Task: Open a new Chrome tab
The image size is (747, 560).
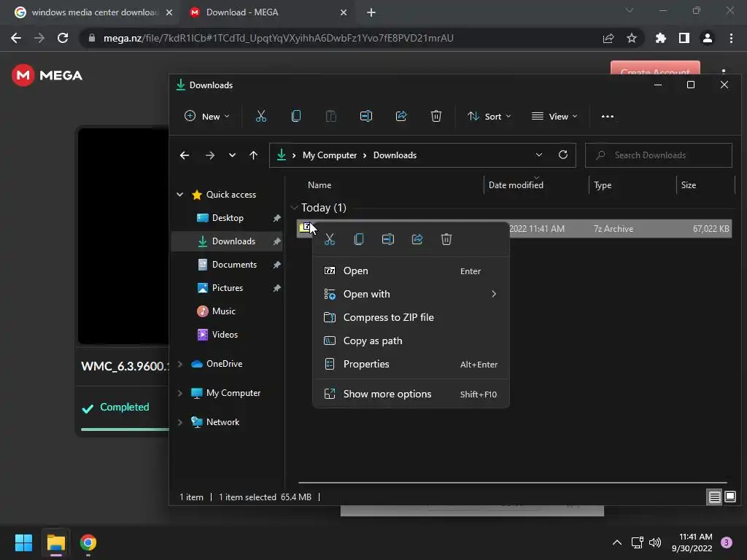Action: (x=371, y=12)
